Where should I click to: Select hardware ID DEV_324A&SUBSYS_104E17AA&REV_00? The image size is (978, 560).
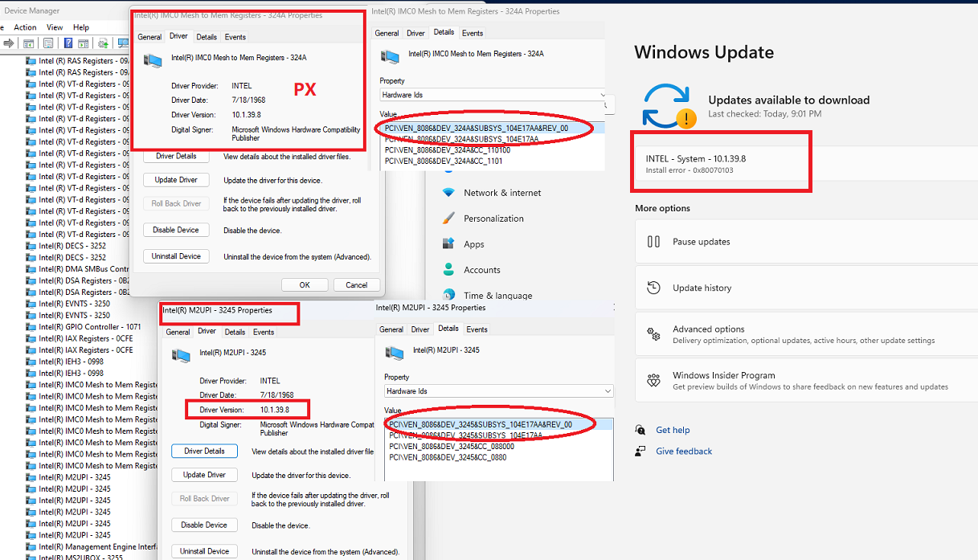pos(477,128)
